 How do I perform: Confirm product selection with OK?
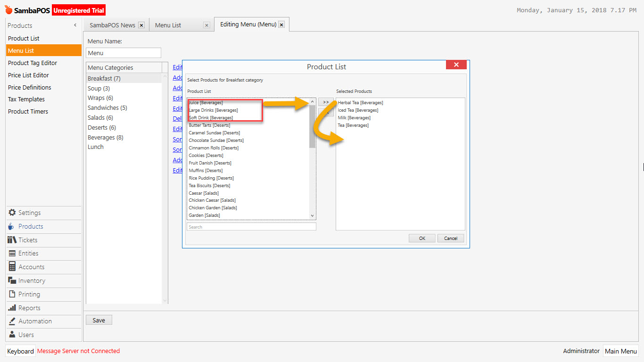[422, 238]
